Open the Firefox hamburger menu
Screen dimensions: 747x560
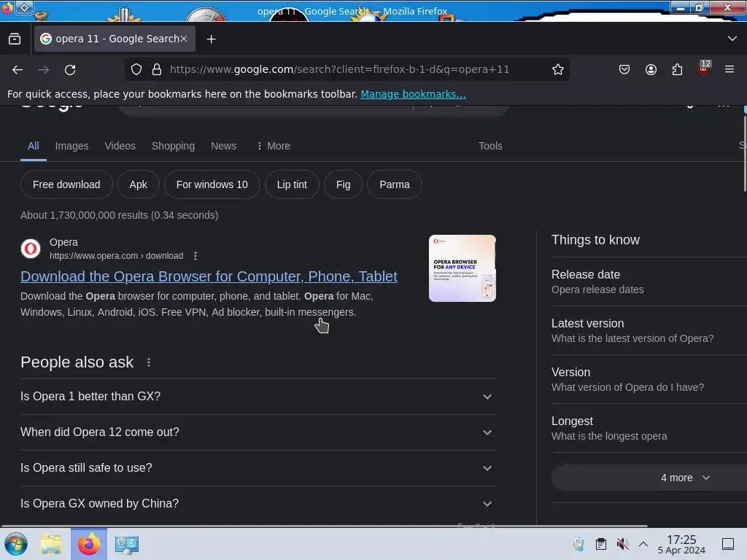[x=729, y=69]
